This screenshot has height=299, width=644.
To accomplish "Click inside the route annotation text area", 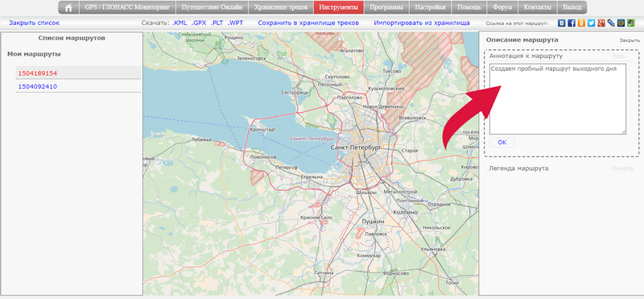I will coord(558,98).
